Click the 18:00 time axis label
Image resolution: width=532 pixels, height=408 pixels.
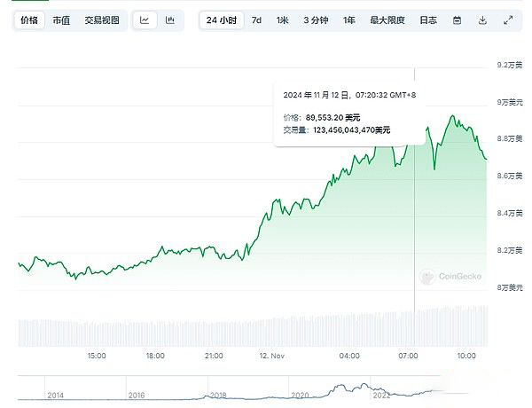(x=155, y=356)
